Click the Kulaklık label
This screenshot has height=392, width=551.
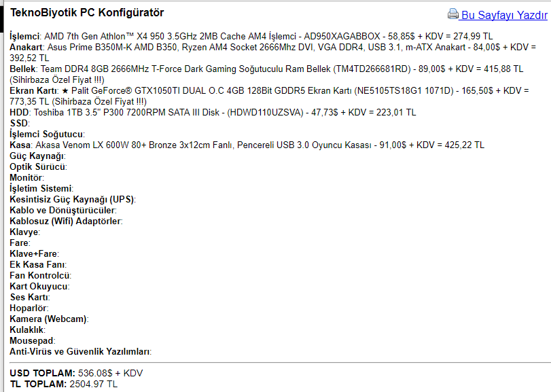point(27,330)
